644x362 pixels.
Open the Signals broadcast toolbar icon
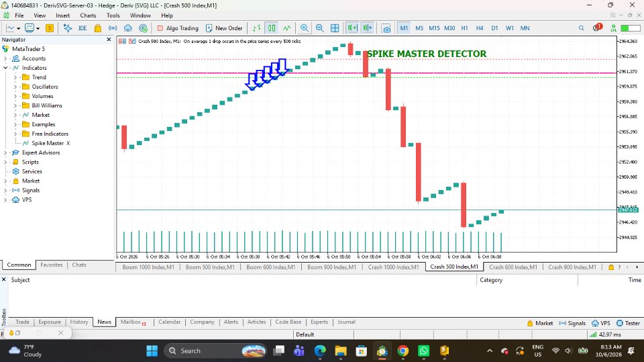(x=113, y=28)
